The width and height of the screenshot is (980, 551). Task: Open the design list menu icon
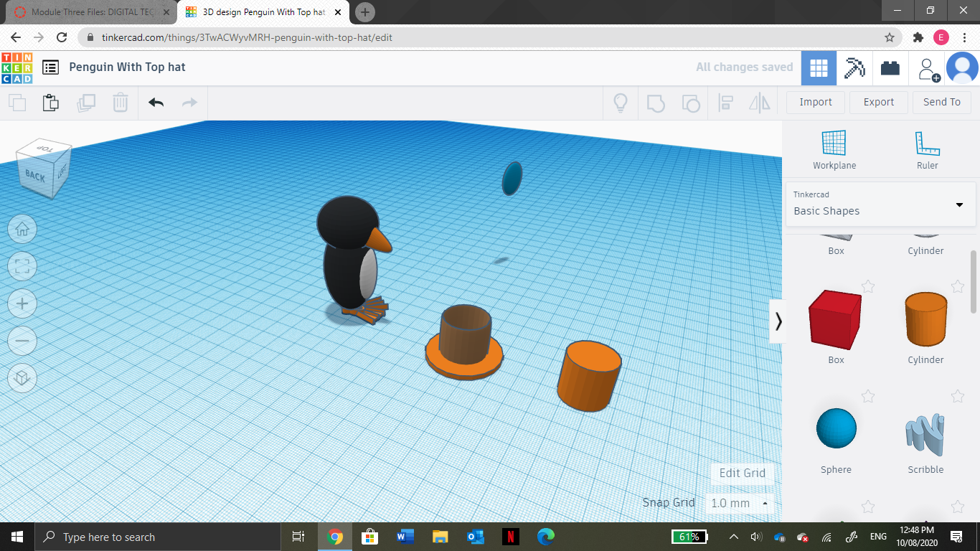pos(50,67)
